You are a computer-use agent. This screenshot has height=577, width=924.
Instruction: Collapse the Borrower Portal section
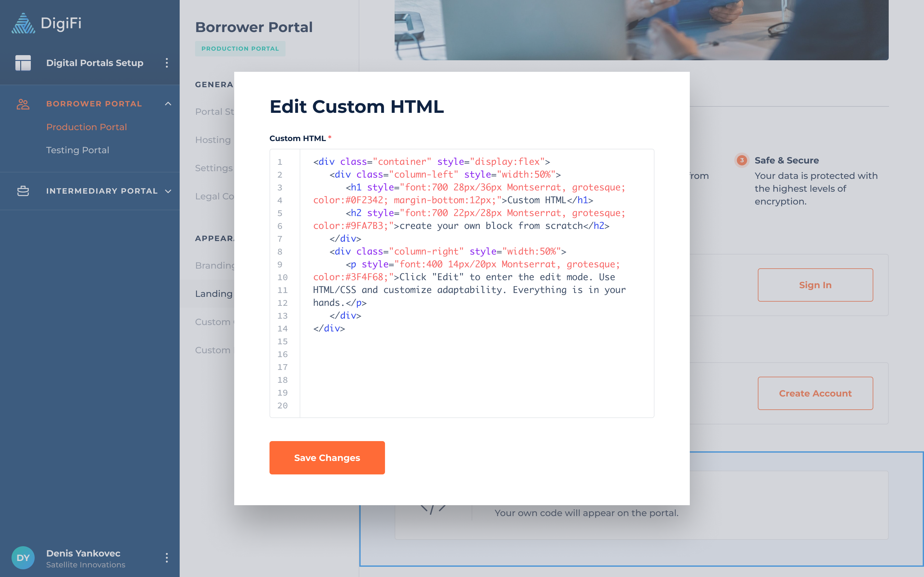[x=168, y=104]
